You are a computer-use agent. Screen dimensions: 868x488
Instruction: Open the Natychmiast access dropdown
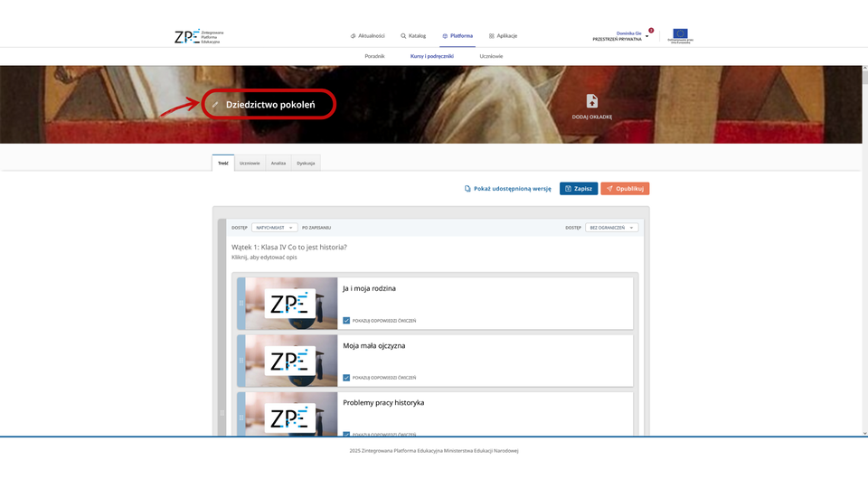point(274,228)
